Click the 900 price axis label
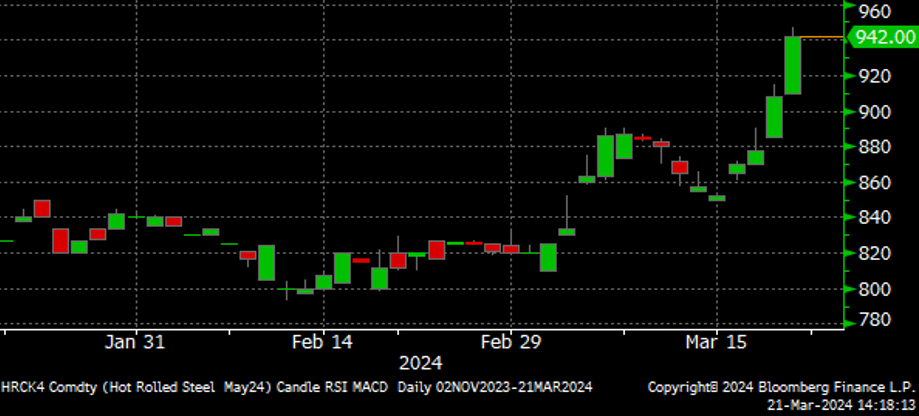The height and width of the screenshot is (416, 919). pos(874,112)
